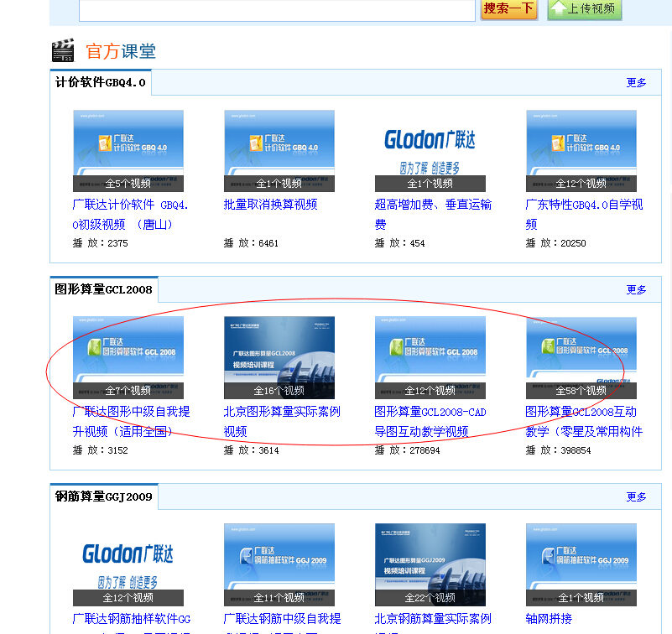Image resolution: width=672 pixels, height=634 pixels.
Task: Open thumbnail of 批量取消换算视频
Action: 279,151
